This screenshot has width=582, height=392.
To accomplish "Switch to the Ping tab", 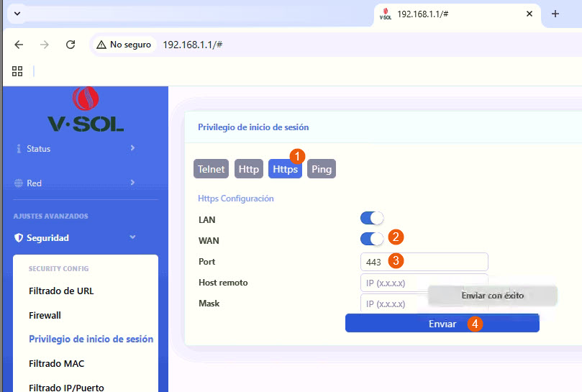I will click(322, 169).
